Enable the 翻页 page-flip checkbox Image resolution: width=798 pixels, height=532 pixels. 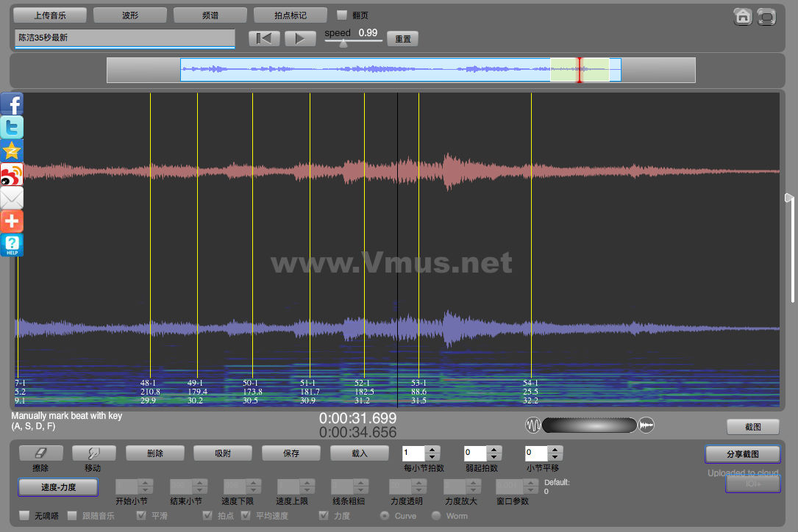point(342,15)
